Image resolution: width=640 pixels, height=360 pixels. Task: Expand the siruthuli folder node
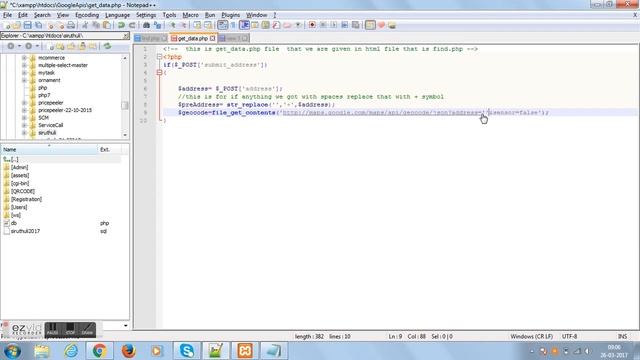(x=24, y=133)
